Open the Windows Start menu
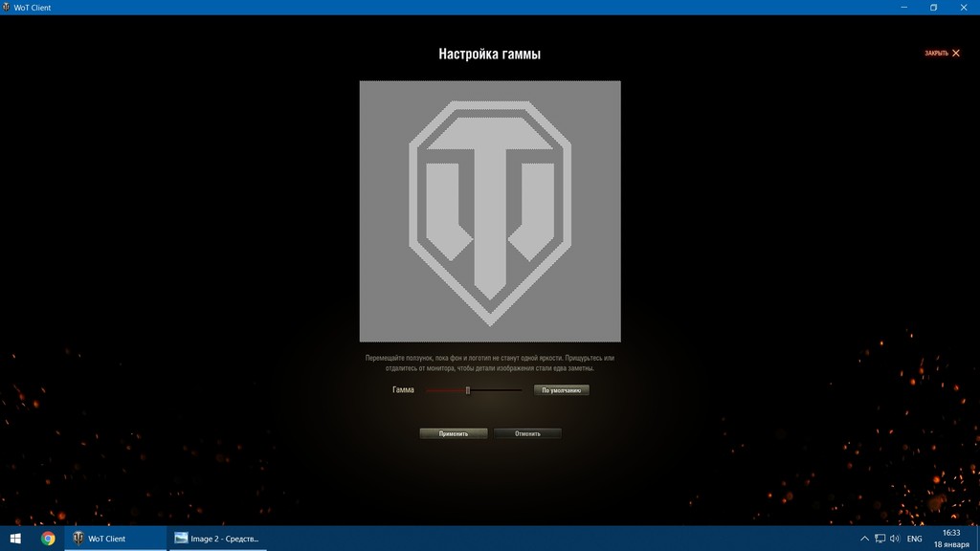 pos(15,539)
